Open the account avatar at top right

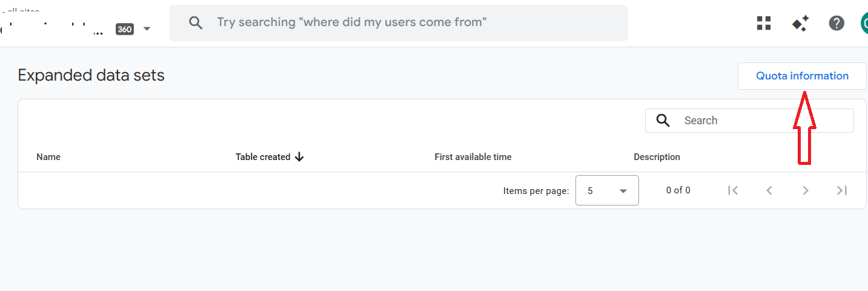tap(864, 23)
